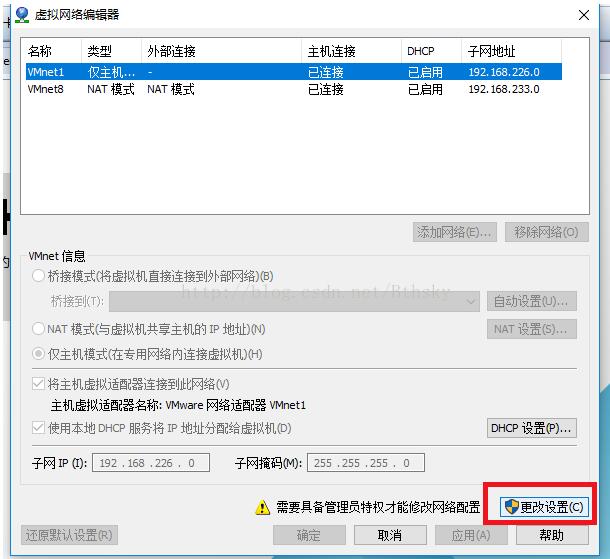
Task: Select the 仅主机模式 (Host-only) radio button
Action: pos(39,353)
